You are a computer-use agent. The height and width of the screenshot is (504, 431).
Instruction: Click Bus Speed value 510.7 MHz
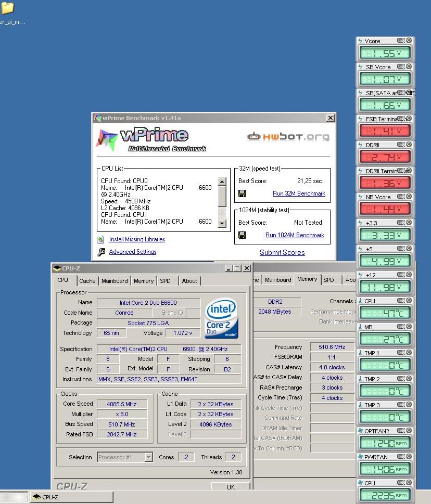point(122,424)
